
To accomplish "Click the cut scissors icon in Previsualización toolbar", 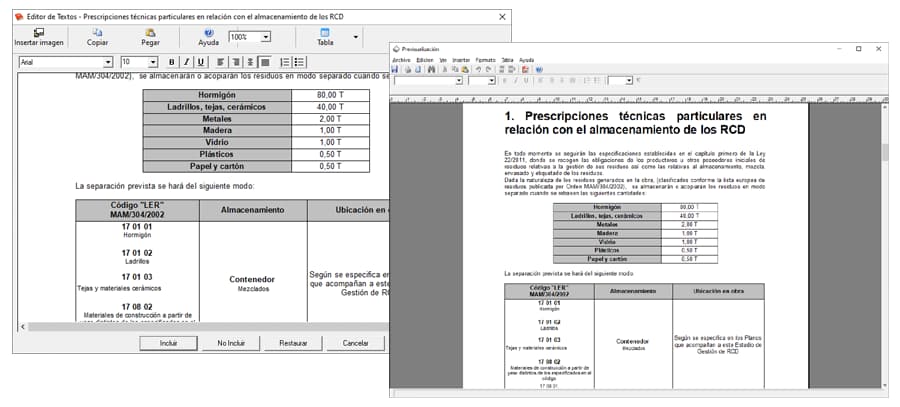I will [x=445, y=69].
